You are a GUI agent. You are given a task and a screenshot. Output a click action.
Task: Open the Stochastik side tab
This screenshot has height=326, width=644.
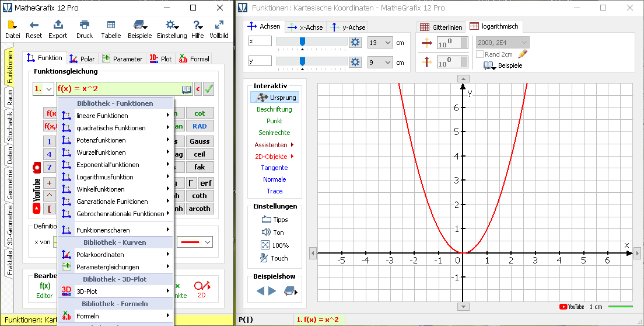(9, 126)
